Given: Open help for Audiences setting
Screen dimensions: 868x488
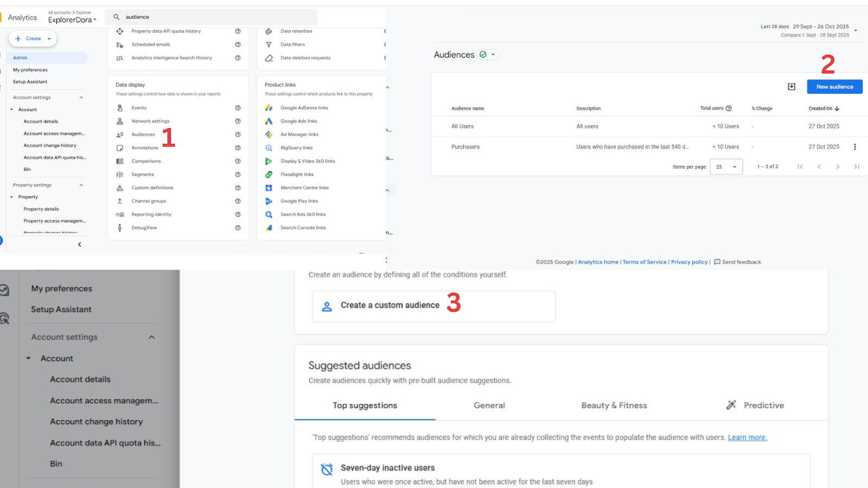Looking at the screenshot, I should pos(238,134).
